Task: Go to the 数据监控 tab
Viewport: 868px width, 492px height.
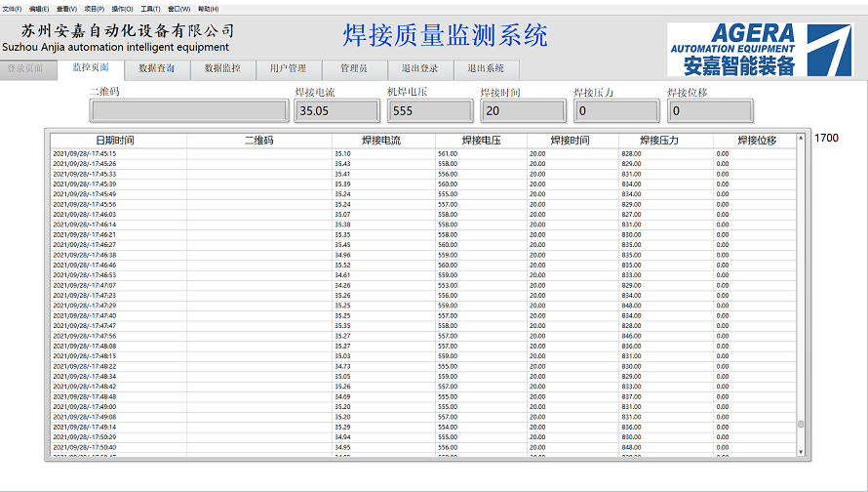Action: tap(222, 69)
